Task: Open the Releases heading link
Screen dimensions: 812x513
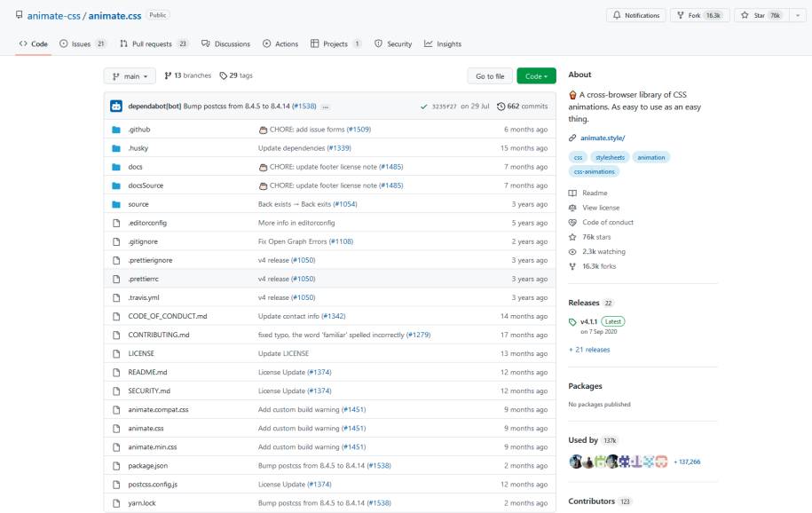Action: point(584,303)
